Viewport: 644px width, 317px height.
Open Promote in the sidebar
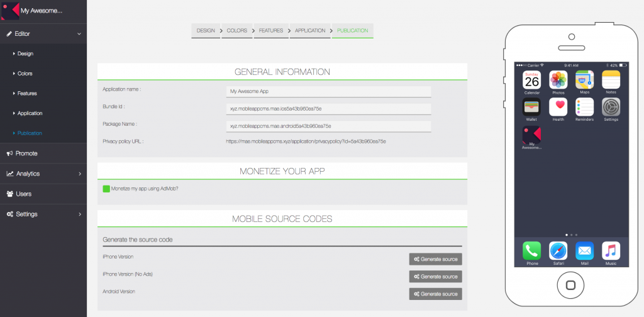pos(26,153)
